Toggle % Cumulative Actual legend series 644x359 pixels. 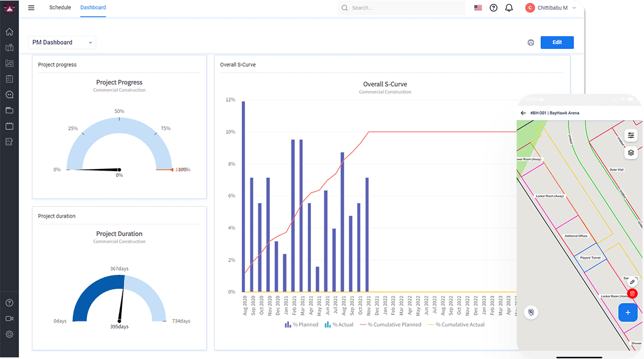(456, 325)
